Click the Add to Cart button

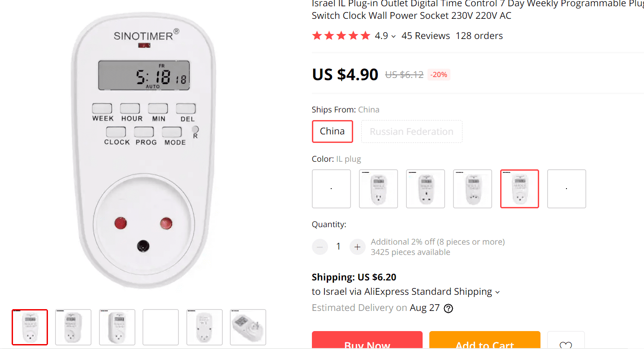tap(484, 342)
